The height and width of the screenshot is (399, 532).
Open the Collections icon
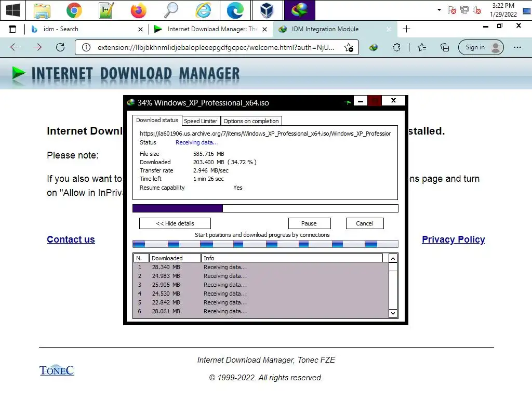click(x=445, y=47)
